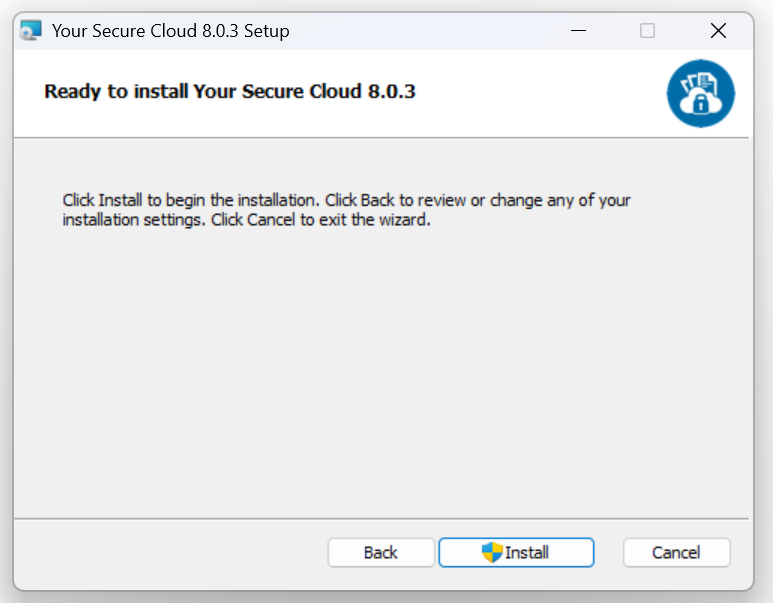The height and width of the screenshot is (603, 773).
Task: Minimize the Setup window
Action: (578, 31)
